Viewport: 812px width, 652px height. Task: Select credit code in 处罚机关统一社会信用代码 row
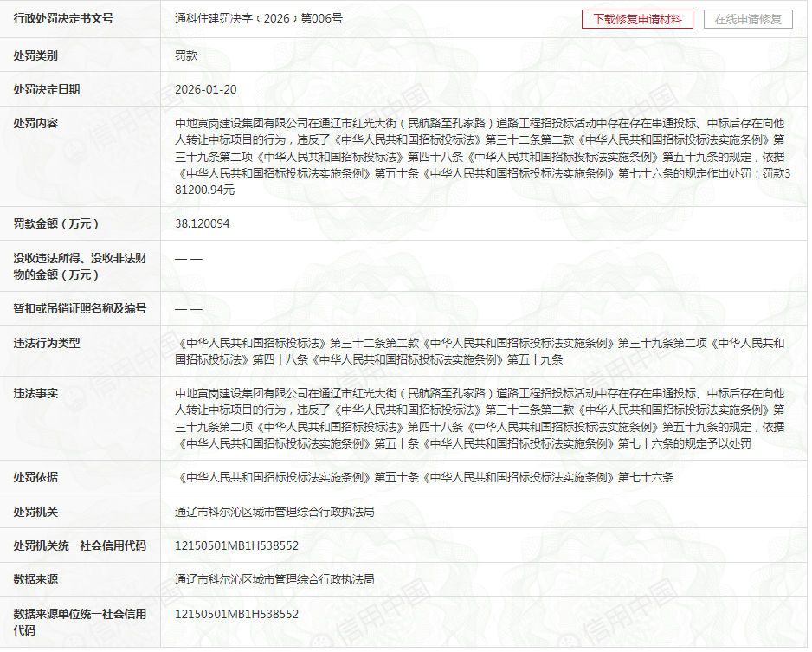(x=236, y=545)
